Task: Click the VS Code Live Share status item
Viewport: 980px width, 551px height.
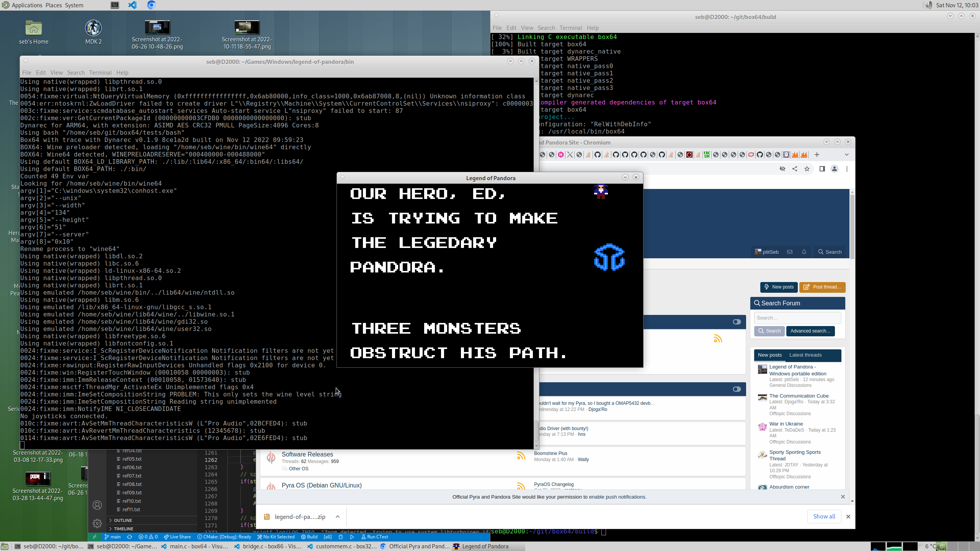Action: [x=177, y=537]
